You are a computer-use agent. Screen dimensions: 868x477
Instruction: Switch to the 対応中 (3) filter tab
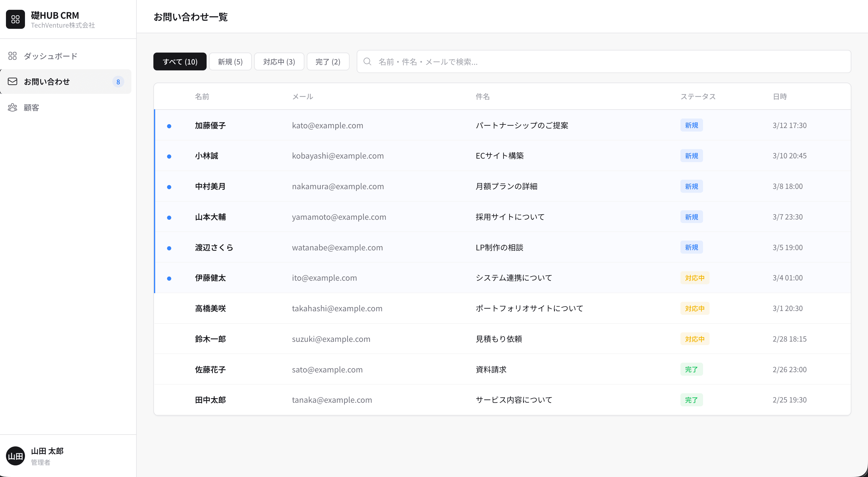click(279, 61)
